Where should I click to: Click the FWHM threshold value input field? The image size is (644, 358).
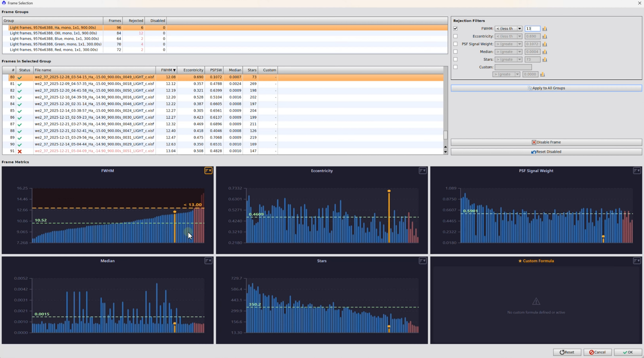pos(532,29)
